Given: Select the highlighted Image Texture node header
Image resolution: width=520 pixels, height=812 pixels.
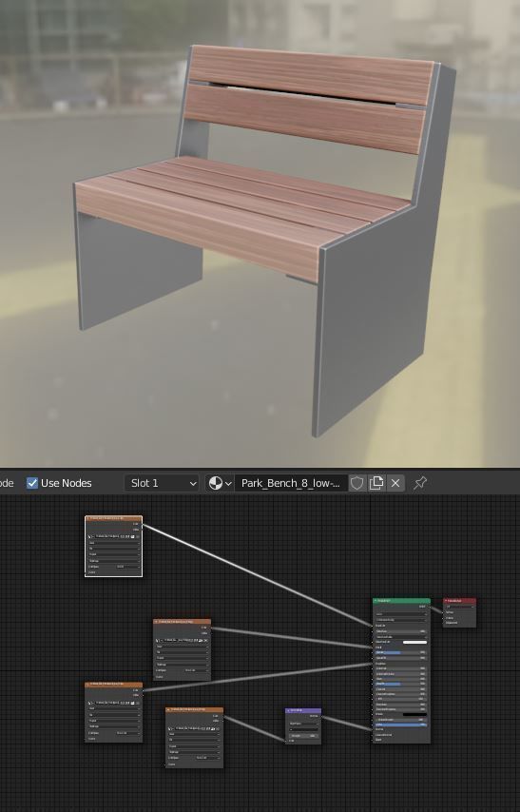Looking at the screenshot, I should pos(113,518).
